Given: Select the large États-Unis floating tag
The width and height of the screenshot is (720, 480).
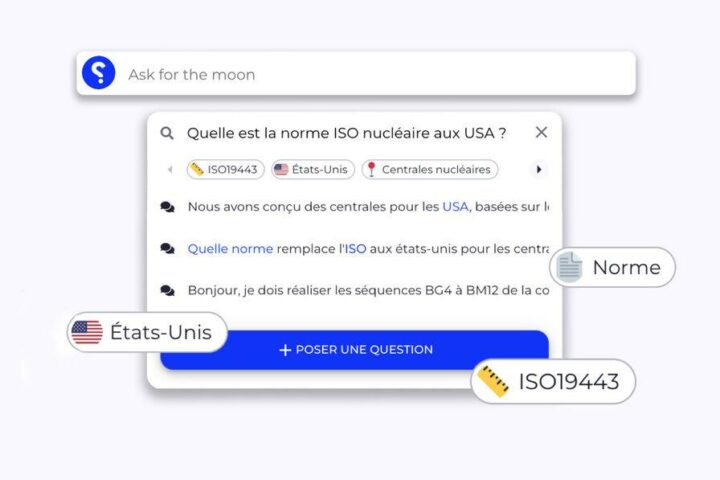Looking at the screenshot, I should 147,332.
